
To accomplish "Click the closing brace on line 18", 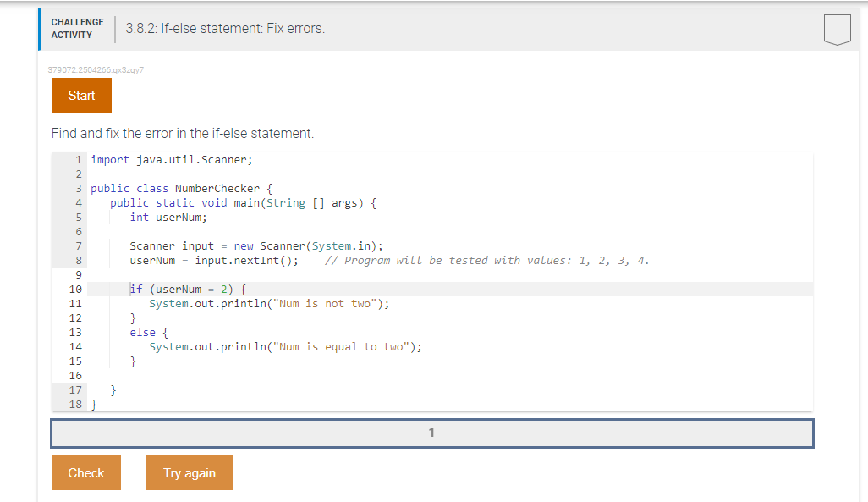I will click(93, 404).
